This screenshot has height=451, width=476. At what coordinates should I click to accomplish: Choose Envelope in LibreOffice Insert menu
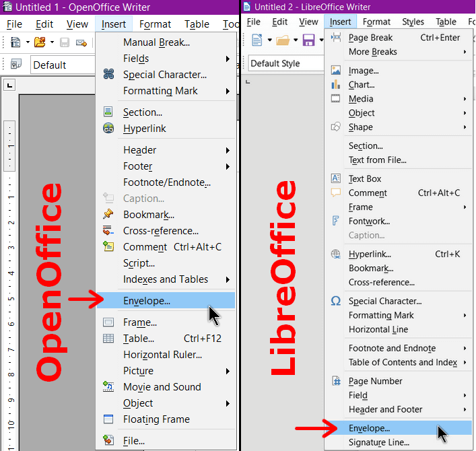click(399, 428)
